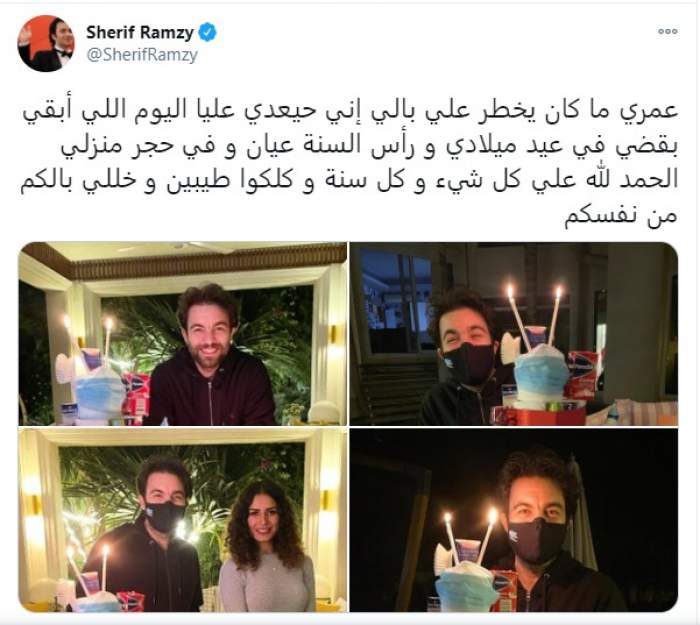Click the curly-haired woman in grey sweater
The image size is (700, 625).
point(267,549)
